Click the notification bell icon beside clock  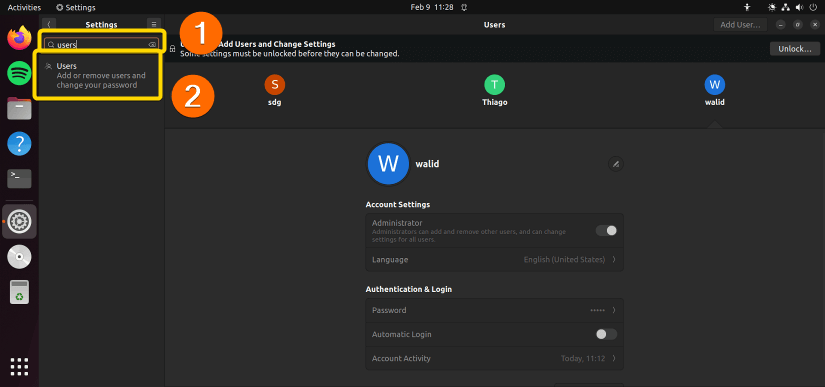[x=464, y=7]
